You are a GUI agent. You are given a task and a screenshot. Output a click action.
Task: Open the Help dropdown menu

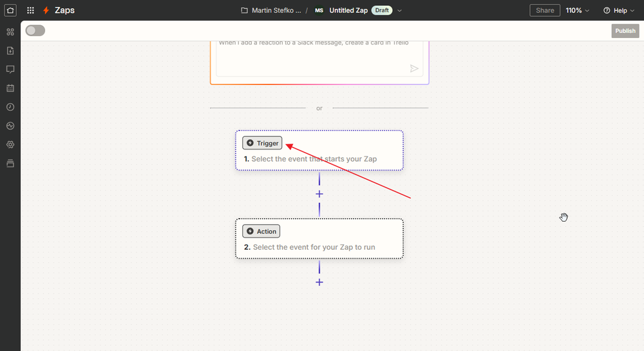coord(618,10)
